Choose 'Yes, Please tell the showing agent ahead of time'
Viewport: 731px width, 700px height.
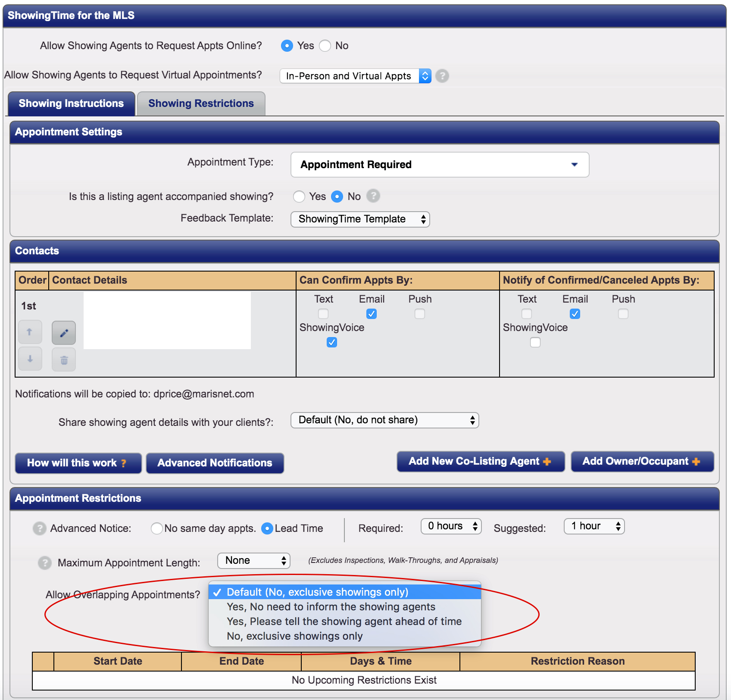[344, 621]
